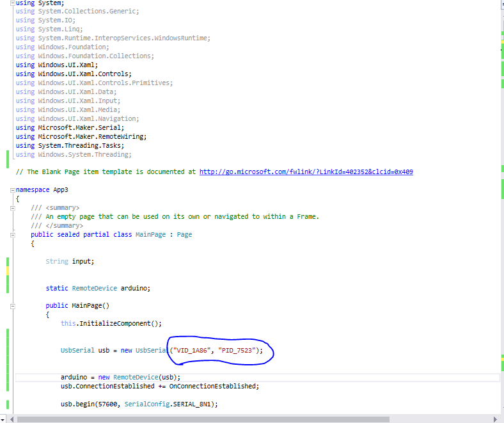Image resolution: width=504 pixels, height=423 pixels.
Task: Click 'public MainPage()' constructor signature
Action: tap(77, 306)
